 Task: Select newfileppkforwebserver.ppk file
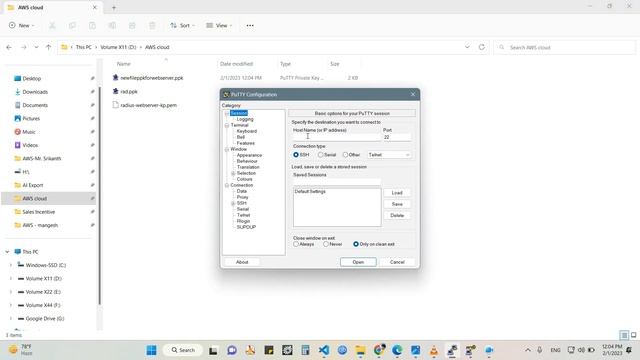(151, 78)
